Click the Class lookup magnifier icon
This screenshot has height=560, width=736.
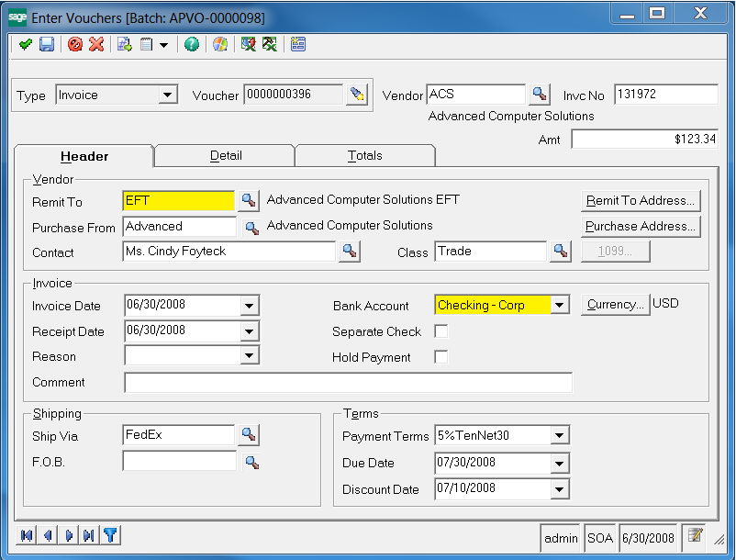560,251
